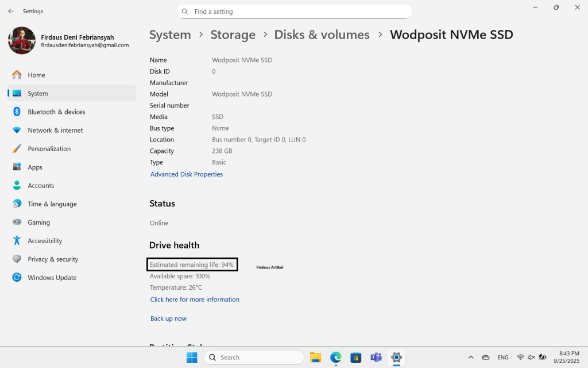Open Advanced Disk Properties
588x368 pixels.
[x=186, y=174]
